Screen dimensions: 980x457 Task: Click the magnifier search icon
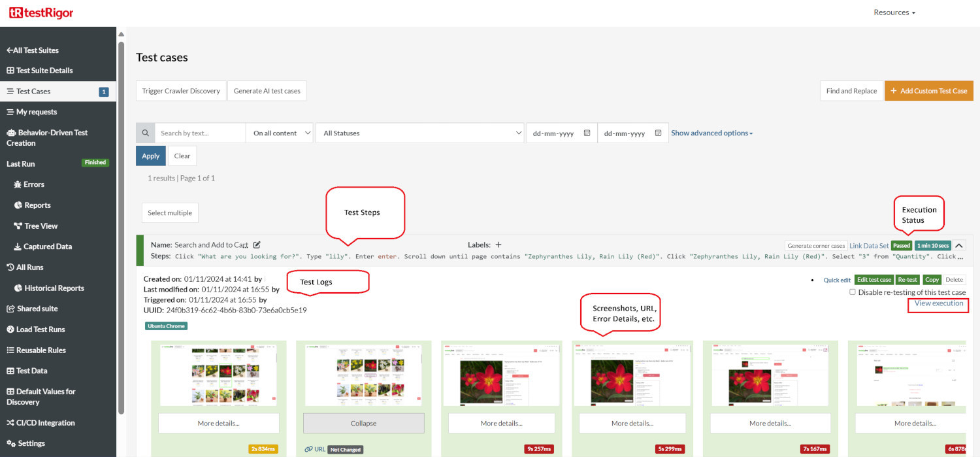[145, 133]
